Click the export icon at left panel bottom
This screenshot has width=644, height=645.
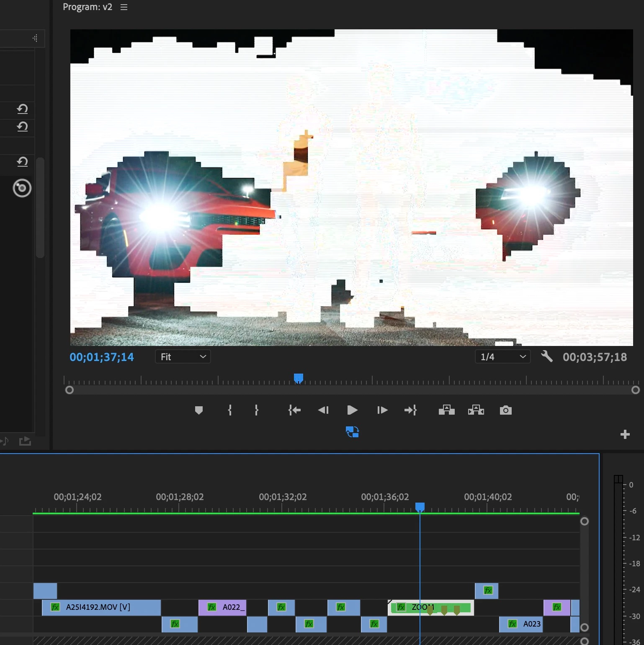click(25, 441)
